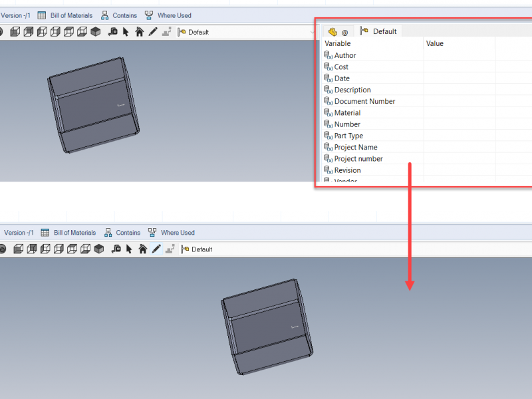This screenshot has height=399, width=532.
Task: Click the Value cell for Material
Action: (459, 113)
